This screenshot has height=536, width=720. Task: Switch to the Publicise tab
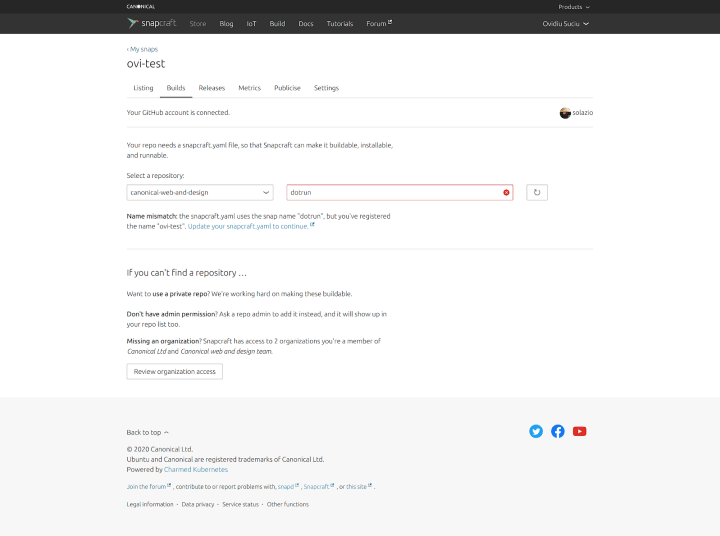pos(287,88)
